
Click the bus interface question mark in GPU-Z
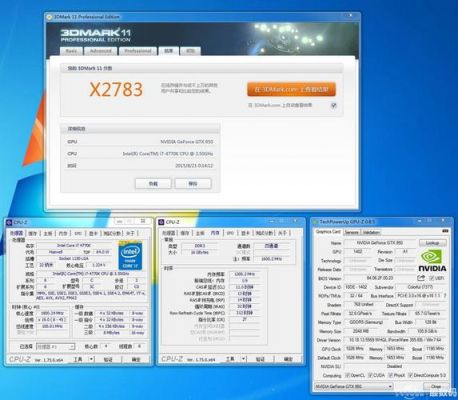point(445,296)
